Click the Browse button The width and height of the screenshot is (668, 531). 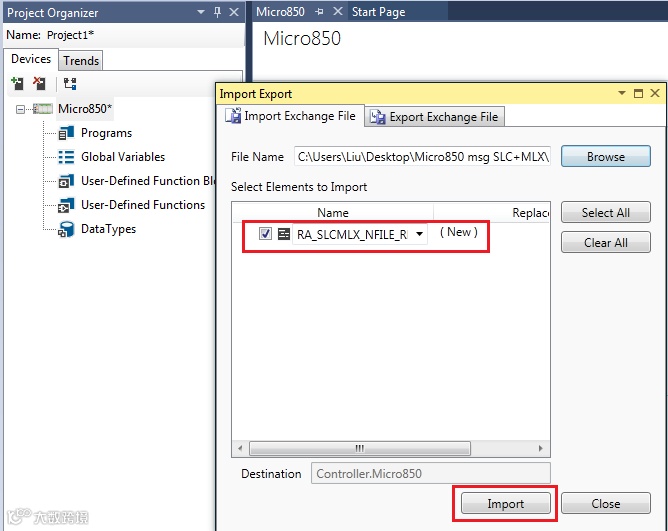[605, 156]
